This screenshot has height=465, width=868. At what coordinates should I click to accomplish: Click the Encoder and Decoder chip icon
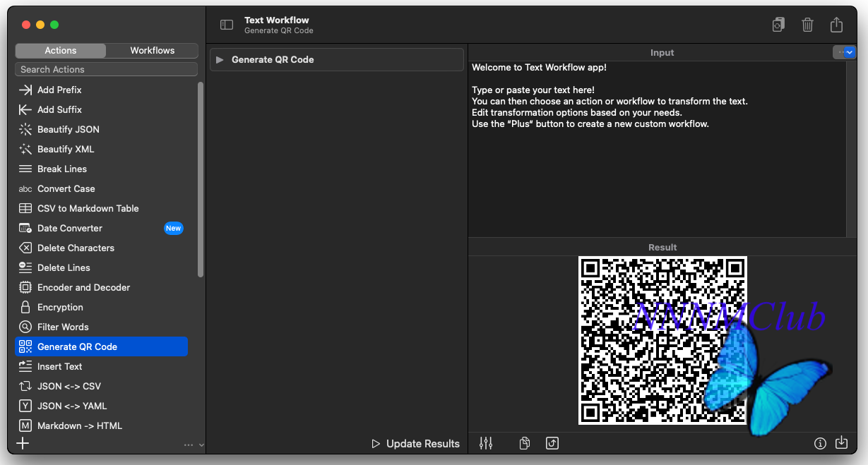25,287
